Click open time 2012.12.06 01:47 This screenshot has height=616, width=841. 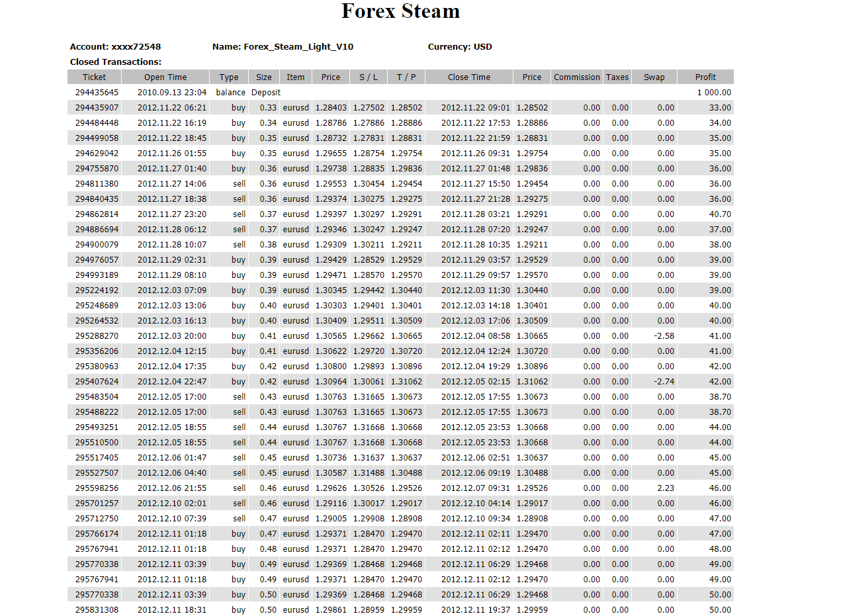click(x=172, y=458)
